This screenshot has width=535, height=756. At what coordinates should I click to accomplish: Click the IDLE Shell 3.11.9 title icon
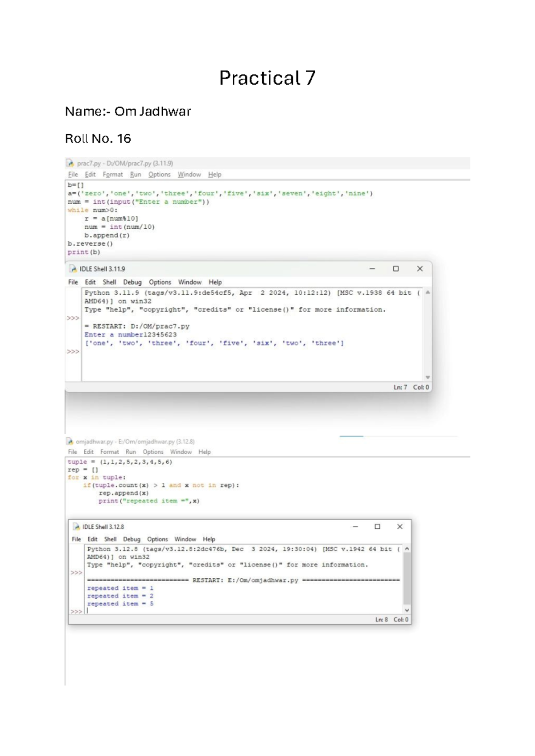click(x=73, y=269)
